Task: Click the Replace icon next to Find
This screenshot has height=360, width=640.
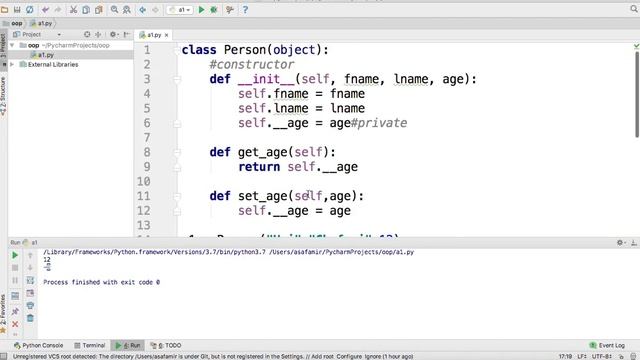Action: coord(127,9)
